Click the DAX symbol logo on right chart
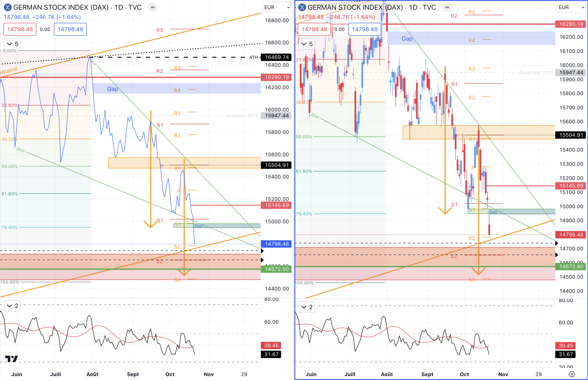This screenshot has height=380, width=588. [302, 7]
